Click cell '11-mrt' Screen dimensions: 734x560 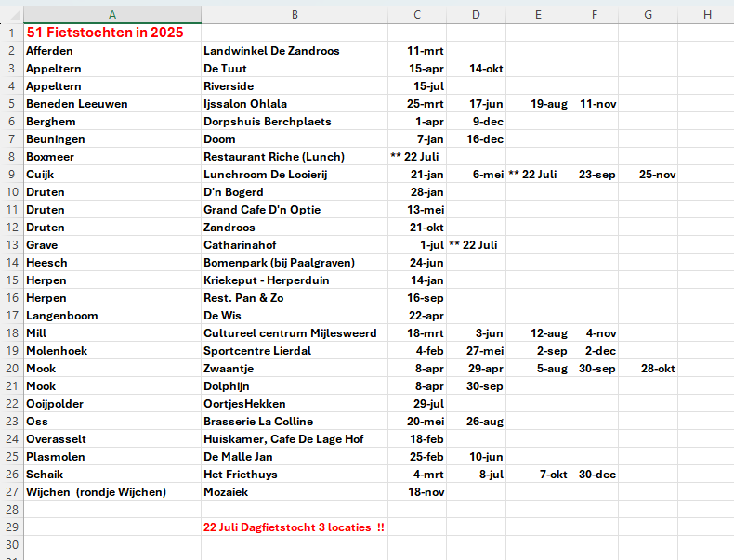point(417,50)
